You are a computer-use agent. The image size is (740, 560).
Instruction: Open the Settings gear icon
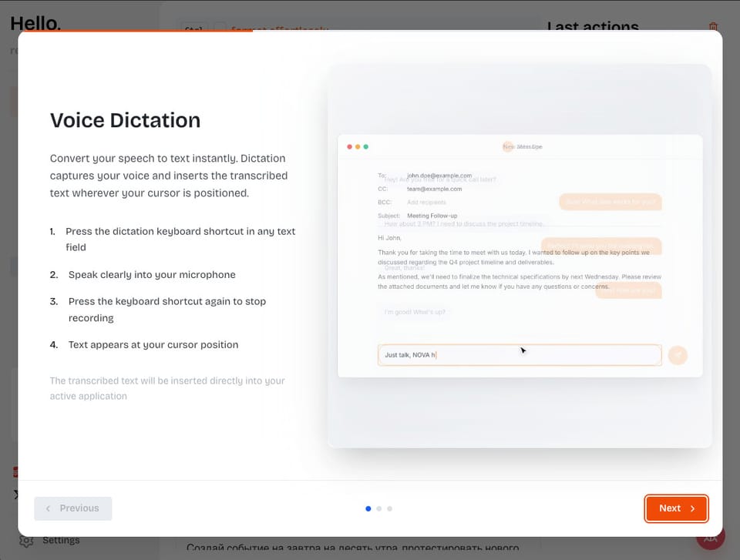(26, 540)
